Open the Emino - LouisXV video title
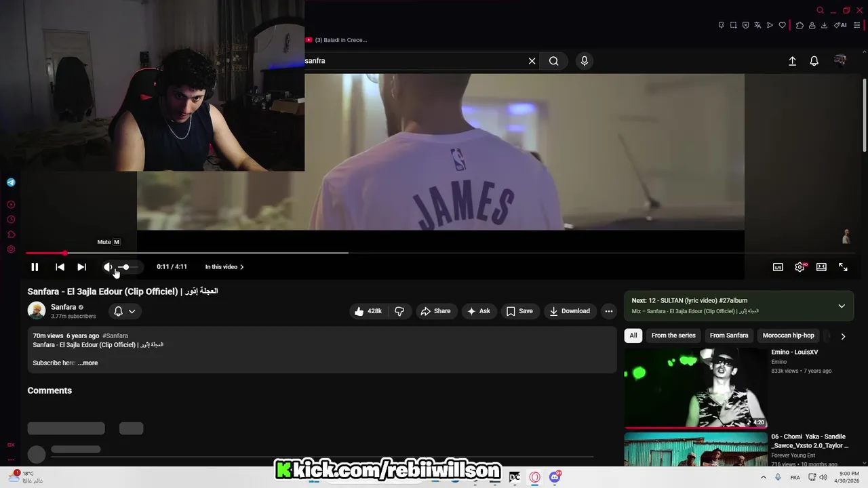This screenshot has height=488, width=868. click(795, 352)
